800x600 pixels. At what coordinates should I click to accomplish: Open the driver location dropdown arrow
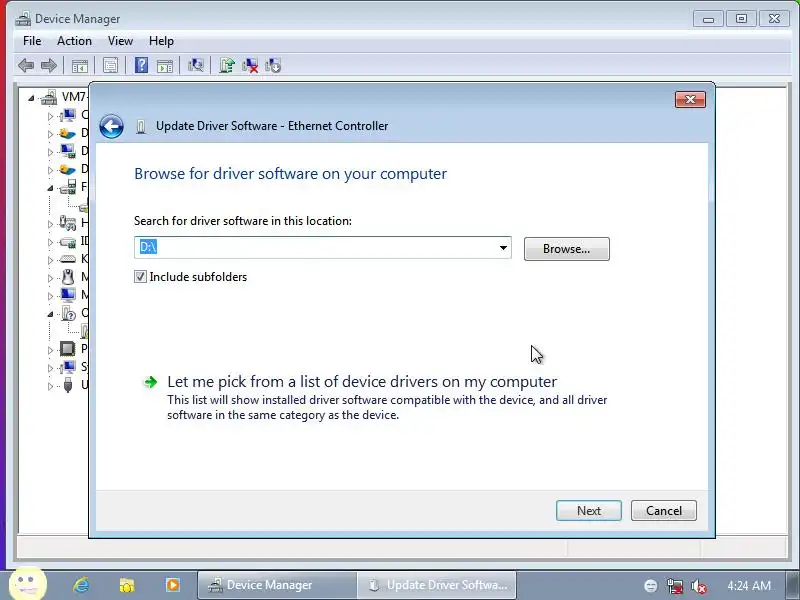pos(503,248)
